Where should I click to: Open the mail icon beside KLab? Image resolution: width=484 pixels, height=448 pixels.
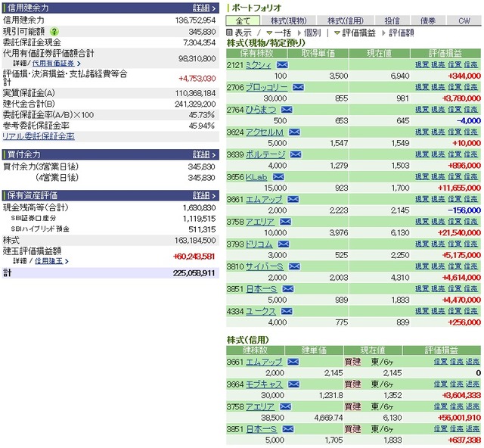(x=278, y=177)
